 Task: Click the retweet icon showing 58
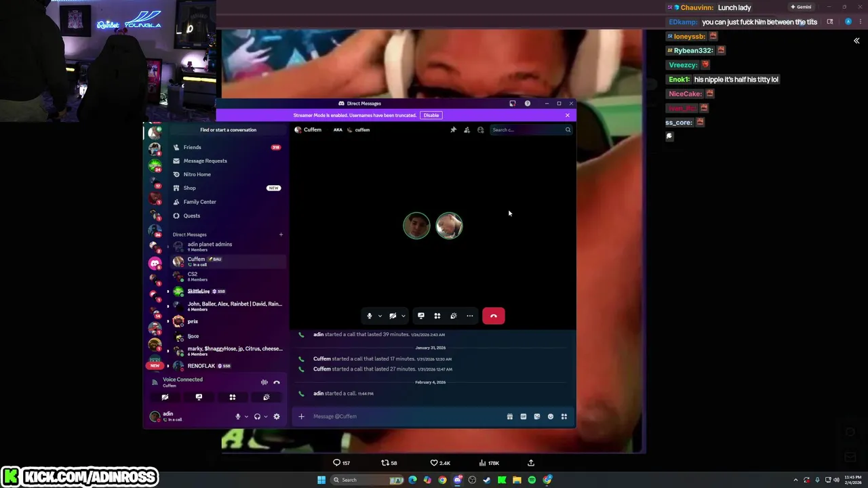(x=385, y=463)
